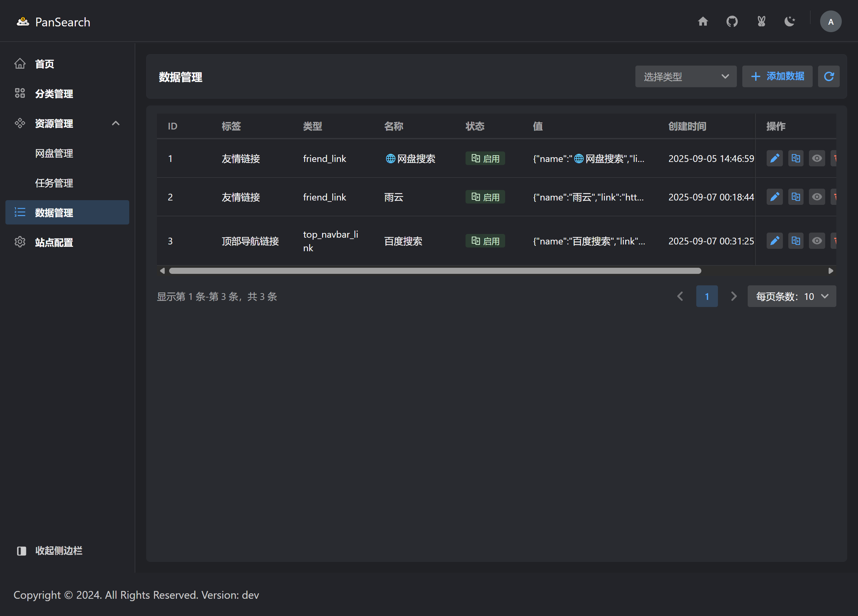Click page number 1 in pagination
Viewport: 858px width, 616px height.
click(x=706, y=297)
